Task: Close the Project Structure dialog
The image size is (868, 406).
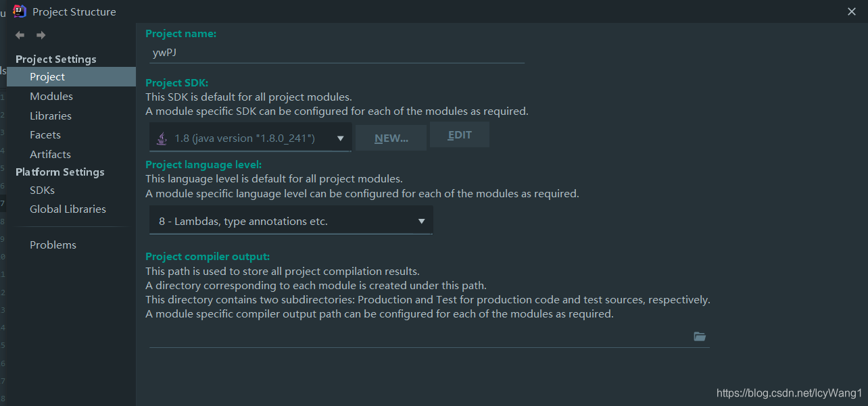Action: pyautogui.click(x=852, y=11)
